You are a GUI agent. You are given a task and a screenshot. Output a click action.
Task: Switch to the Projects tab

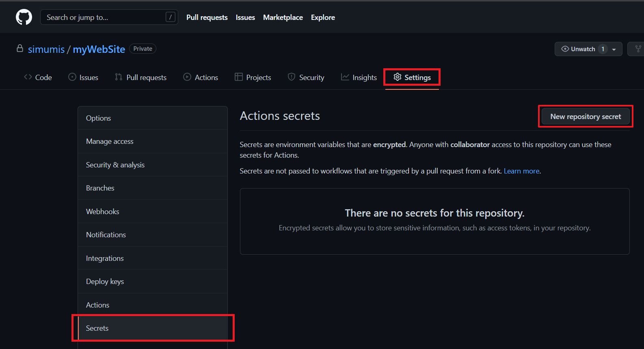(x=253, y=77)
